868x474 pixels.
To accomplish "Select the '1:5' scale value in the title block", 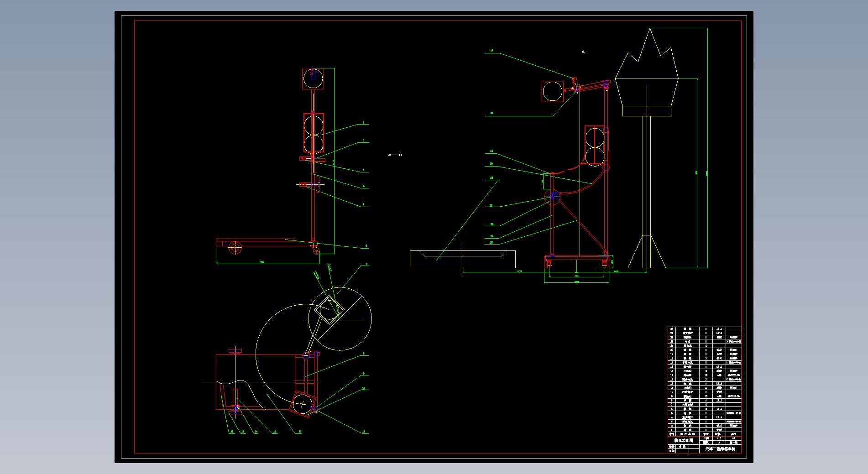I will tap(719, 438).
